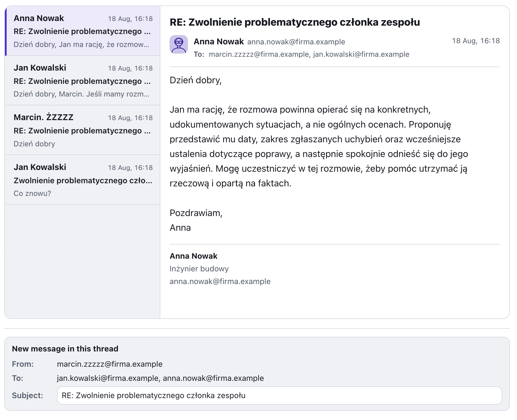Click the 'Inżynier budowy' job title

pos(199,269)
